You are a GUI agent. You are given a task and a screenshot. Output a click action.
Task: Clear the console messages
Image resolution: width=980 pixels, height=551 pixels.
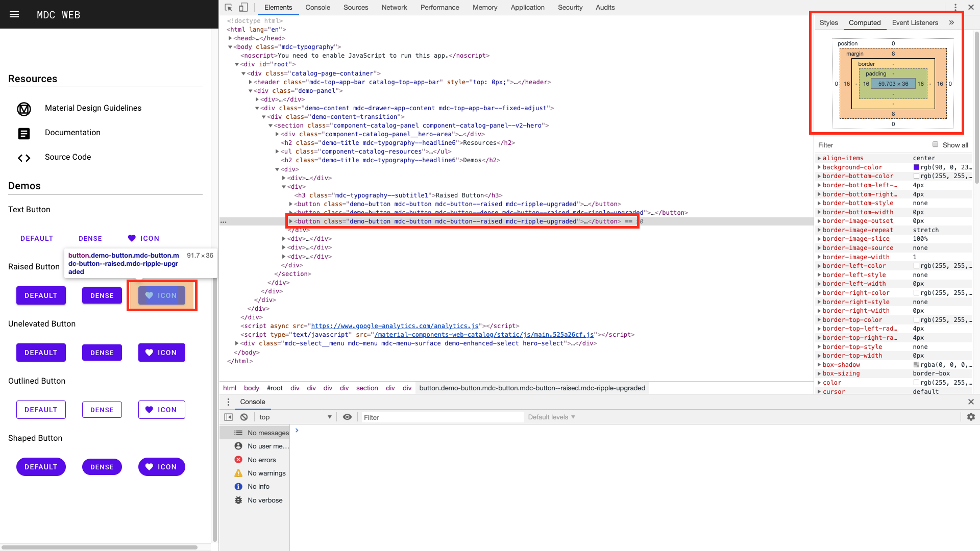[x=244, y=417]
